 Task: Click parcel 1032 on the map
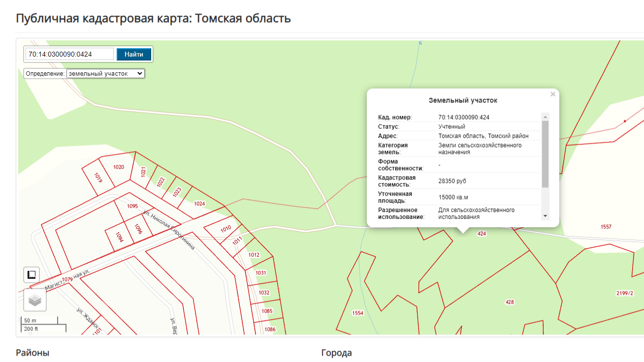[264, 293]
